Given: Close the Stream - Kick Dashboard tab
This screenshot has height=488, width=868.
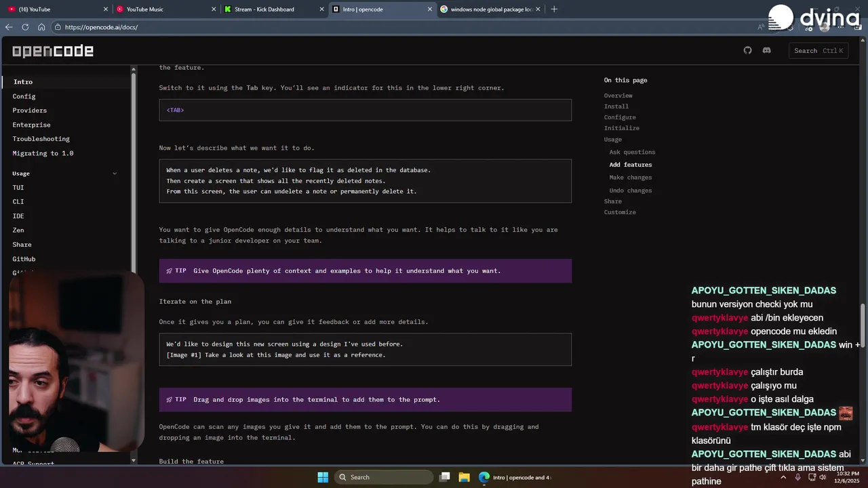Looking at the screenshot, I should (x=321, y=9).
